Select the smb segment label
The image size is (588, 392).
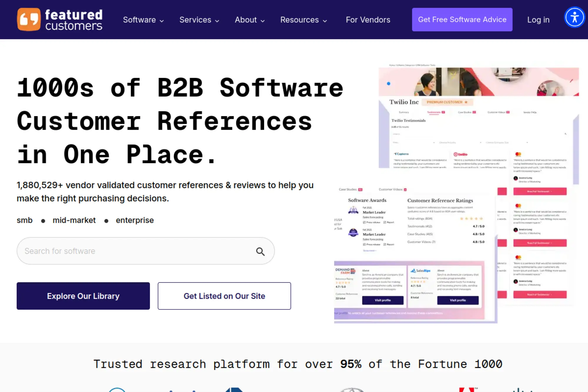24,220
